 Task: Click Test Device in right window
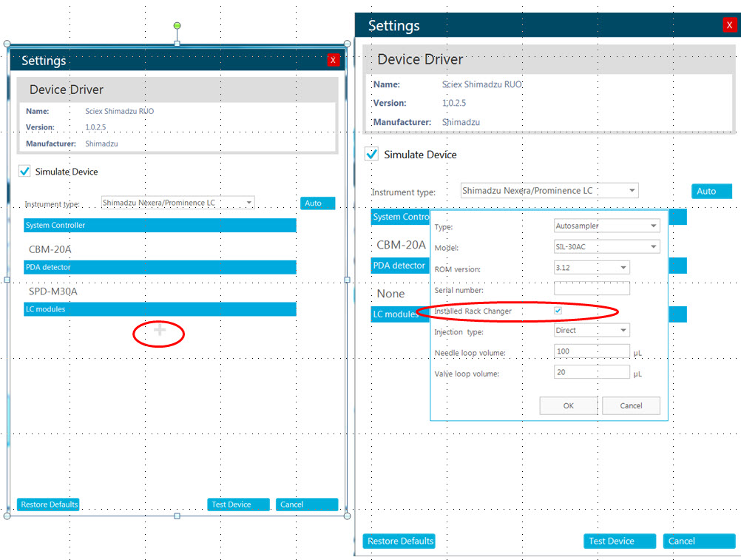(x=620, y=541)
